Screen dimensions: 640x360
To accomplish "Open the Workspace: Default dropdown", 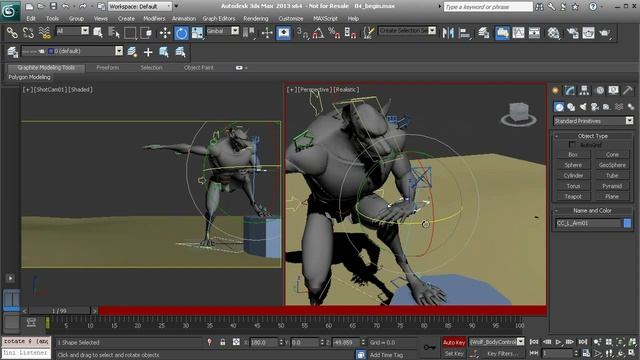I will [140, 7].
